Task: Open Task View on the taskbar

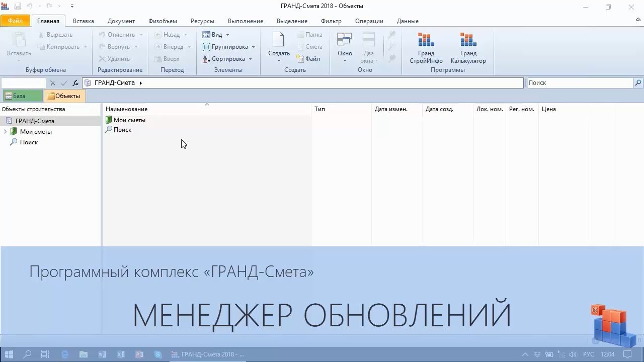Action: (x=45, y=354)
